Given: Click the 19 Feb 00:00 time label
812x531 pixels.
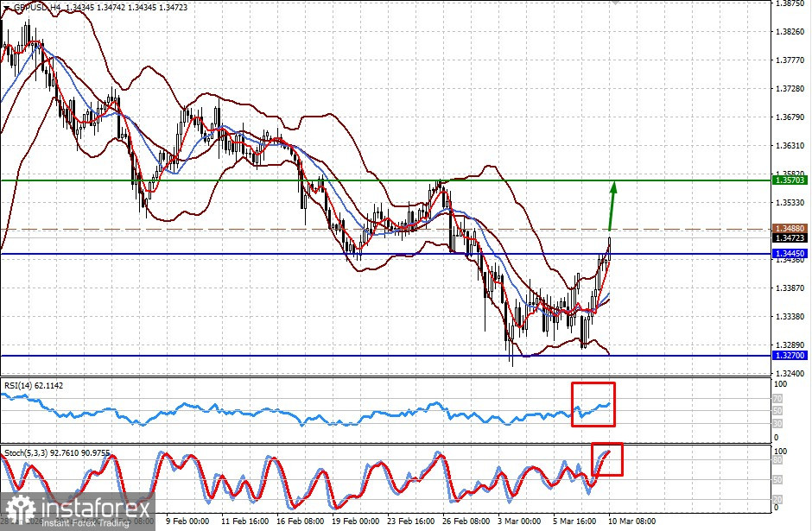Looking at the screenshot, I should point(356,522).
